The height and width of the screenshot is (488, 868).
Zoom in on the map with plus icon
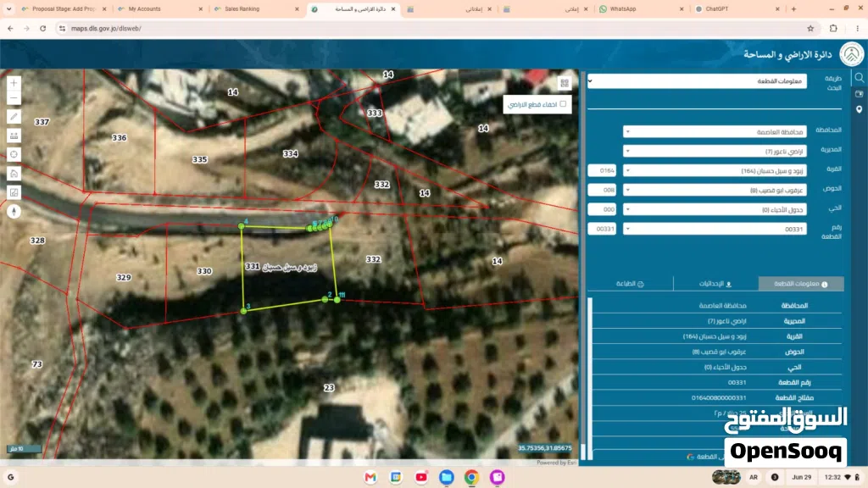coord(14,82)
